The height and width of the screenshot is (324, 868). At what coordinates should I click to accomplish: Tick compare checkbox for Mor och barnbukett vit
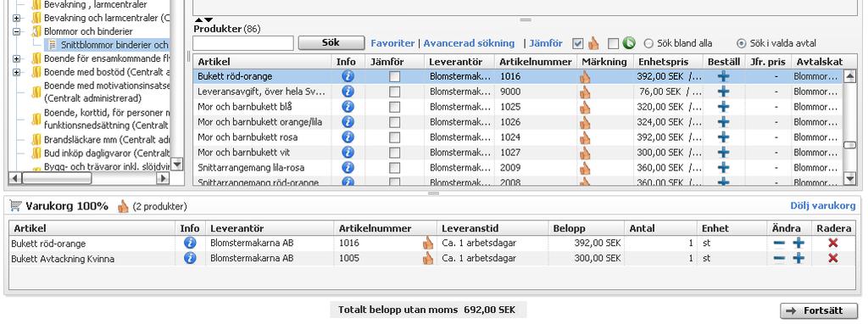(394, 153)
